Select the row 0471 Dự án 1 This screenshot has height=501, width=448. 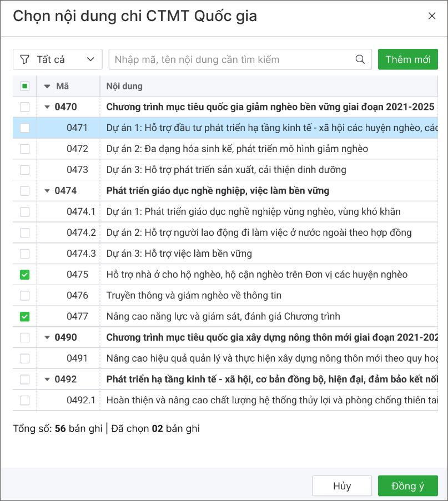tap(266, 128)
